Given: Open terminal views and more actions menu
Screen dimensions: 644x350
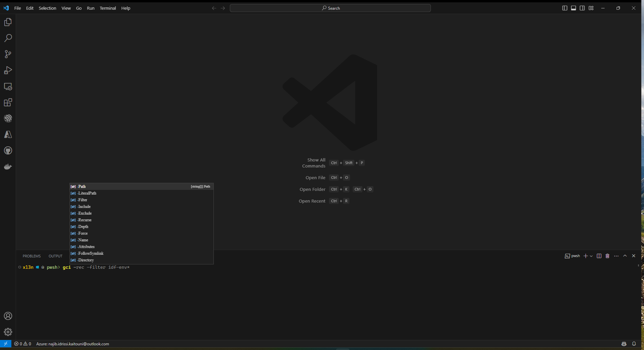Looking at the screenshot, I should 616,256.
